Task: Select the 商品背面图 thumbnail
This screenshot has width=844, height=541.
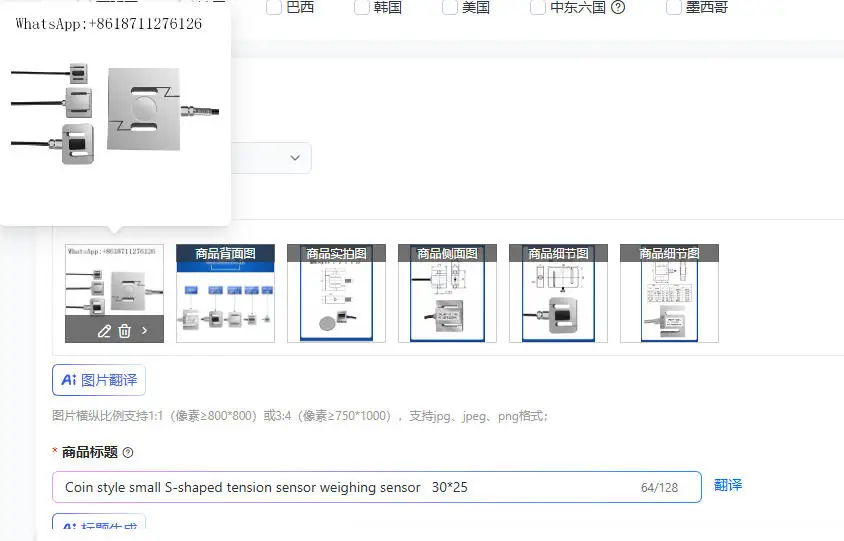Action: click(x=226, y=293)
